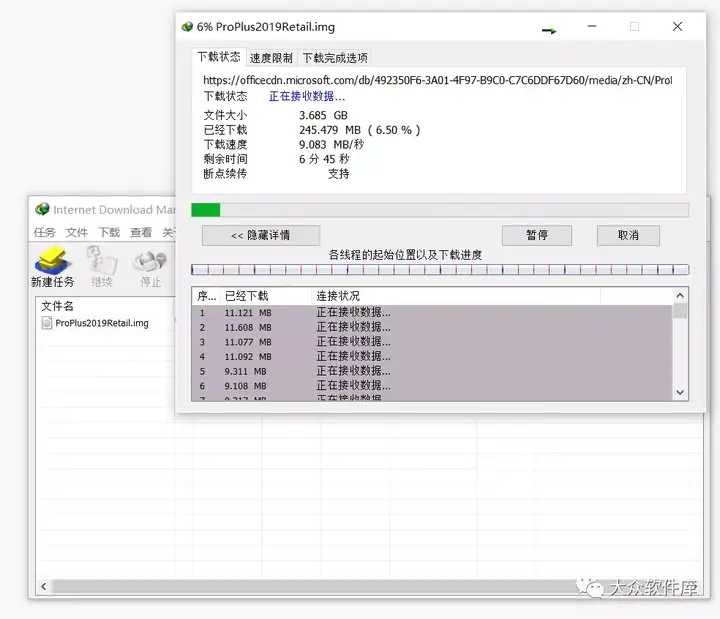Click the 新建任务 toolbar icon
This screenshot has height=619, width=720.
52,266
